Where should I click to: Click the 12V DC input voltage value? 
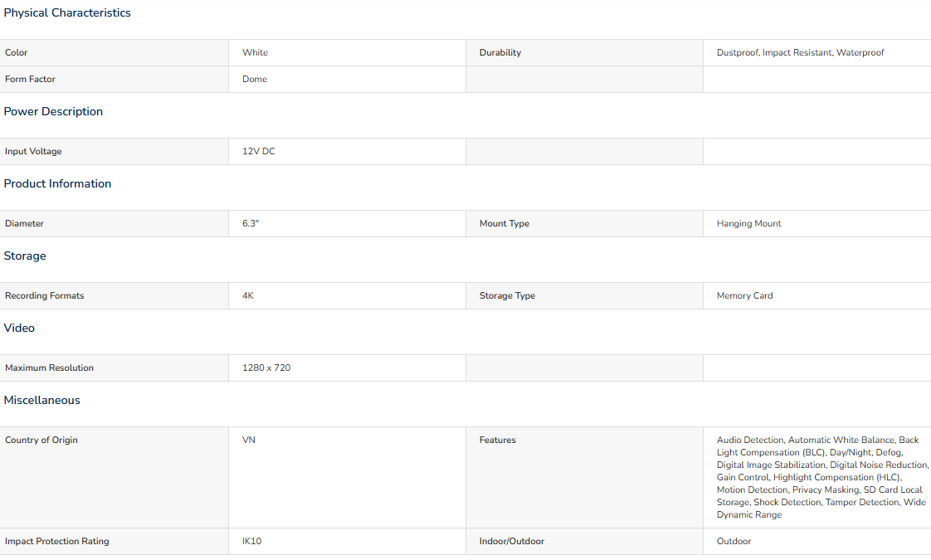[258, 151]
